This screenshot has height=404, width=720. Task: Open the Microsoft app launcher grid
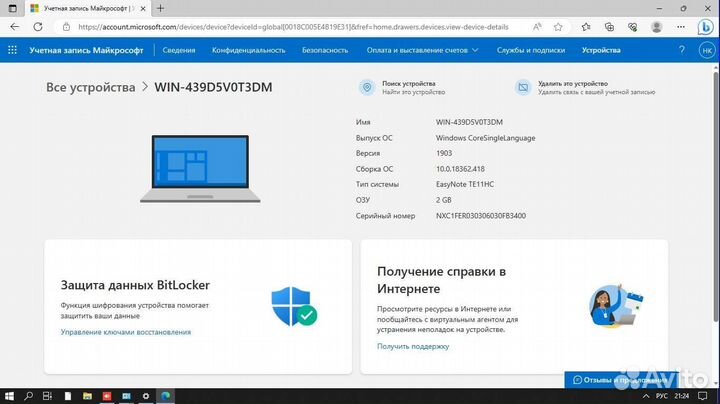click(x=12, y=48)
